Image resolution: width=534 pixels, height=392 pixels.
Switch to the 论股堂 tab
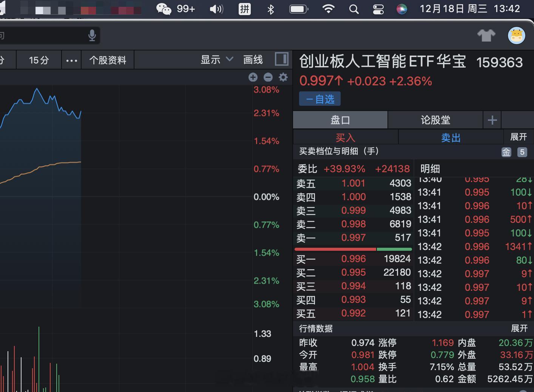coord(435,120)
